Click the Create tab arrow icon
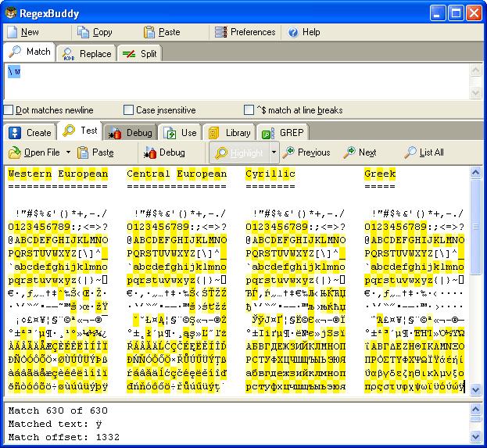Viewport: 487px width, 448px height. (x=15, y=133)
